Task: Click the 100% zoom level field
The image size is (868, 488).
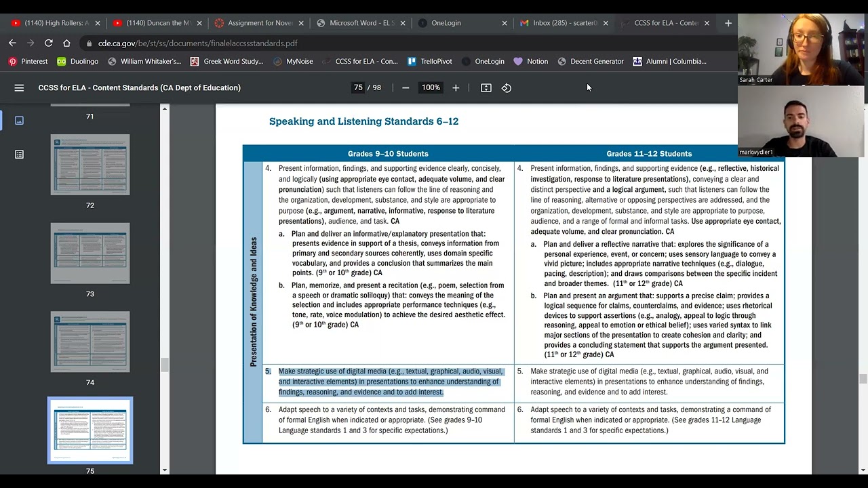Action: pyautogui.click(x=431, y=87)
